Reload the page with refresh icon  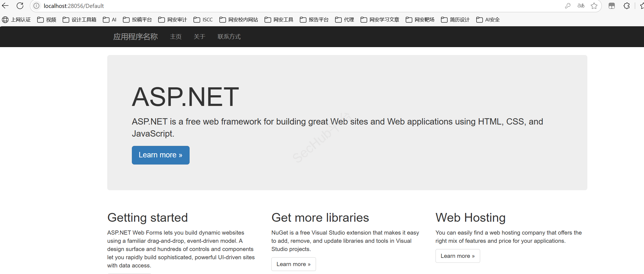20,6
